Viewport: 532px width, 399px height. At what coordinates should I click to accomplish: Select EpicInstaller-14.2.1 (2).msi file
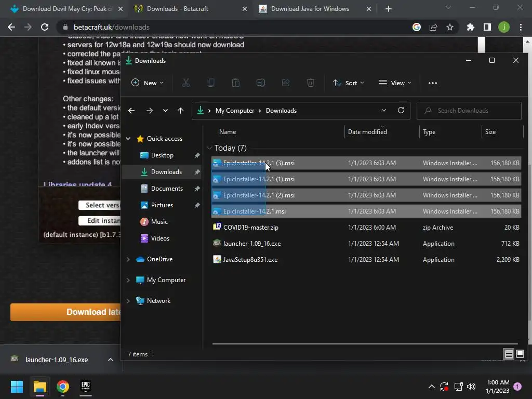pos(366,195)
